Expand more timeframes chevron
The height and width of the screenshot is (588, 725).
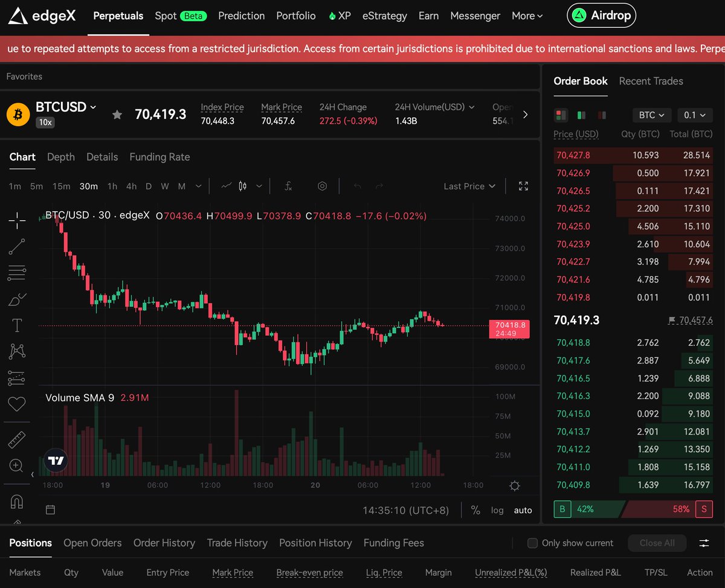click(198, 186)
